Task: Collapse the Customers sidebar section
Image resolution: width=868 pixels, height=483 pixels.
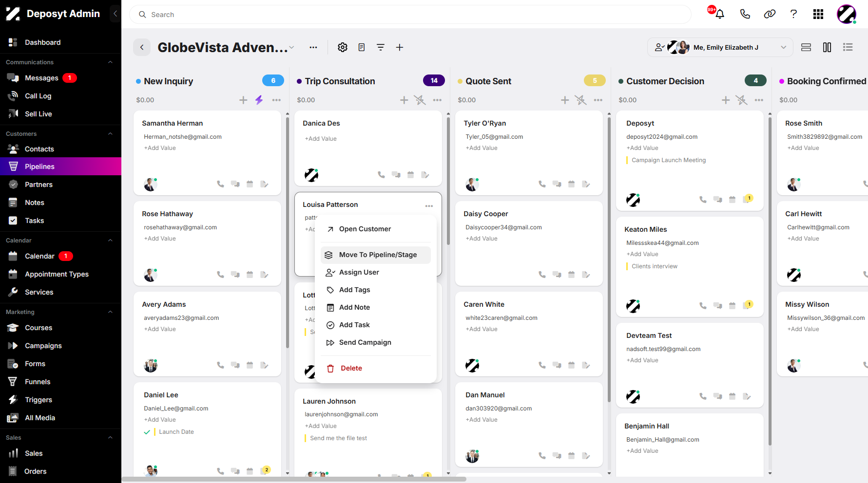Action: [x=110, y=134]
